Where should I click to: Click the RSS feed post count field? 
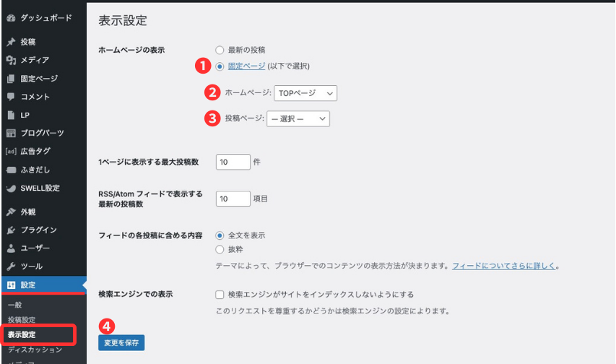233,199
